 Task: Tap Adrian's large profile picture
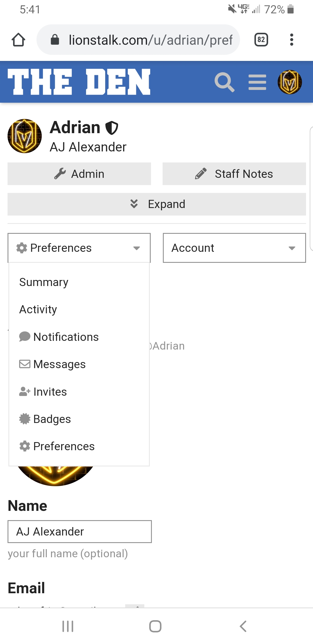pyautogui.click(x=25, y=136)
